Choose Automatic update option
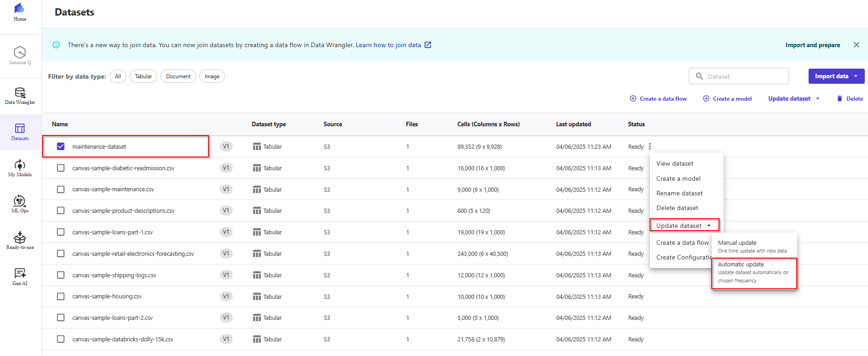 (754, 273)
